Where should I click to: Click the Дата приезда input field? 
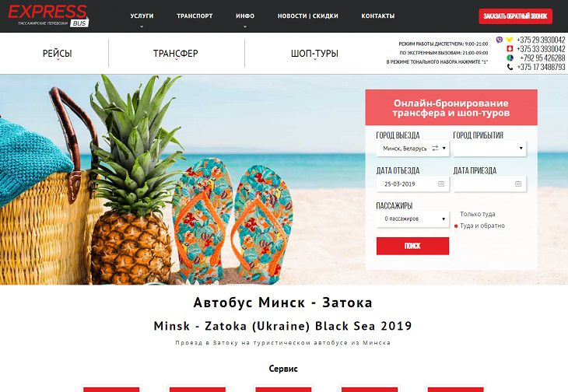click(x=489, y=184)
